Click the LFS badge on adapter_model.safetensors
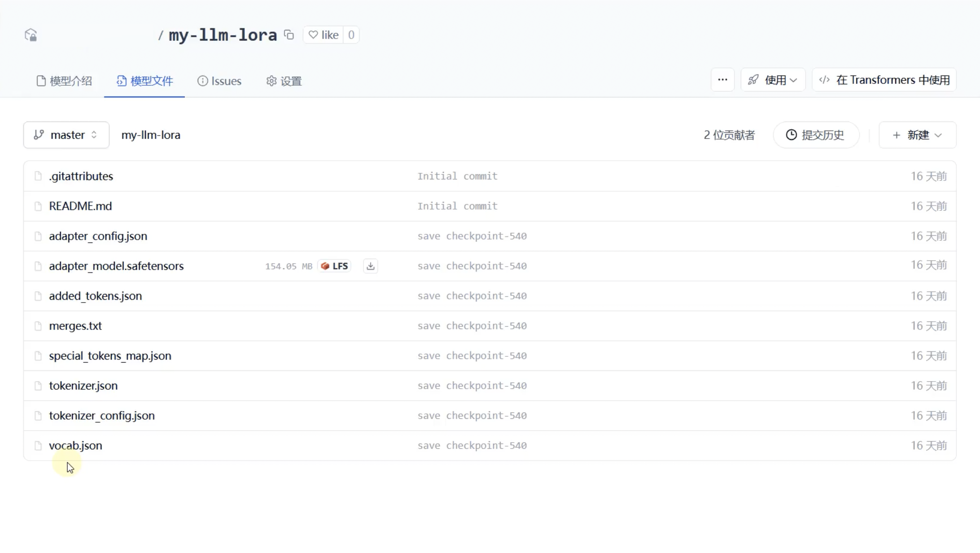The width and height of the screenshot is (980, 553). point(335,266)
